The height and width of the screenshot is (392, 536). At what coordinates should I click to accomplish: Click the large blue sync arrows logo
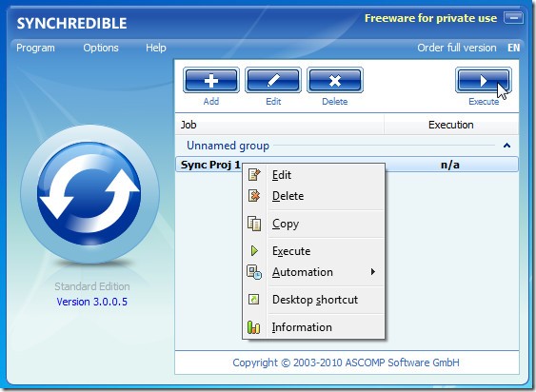tap(89, 194)
